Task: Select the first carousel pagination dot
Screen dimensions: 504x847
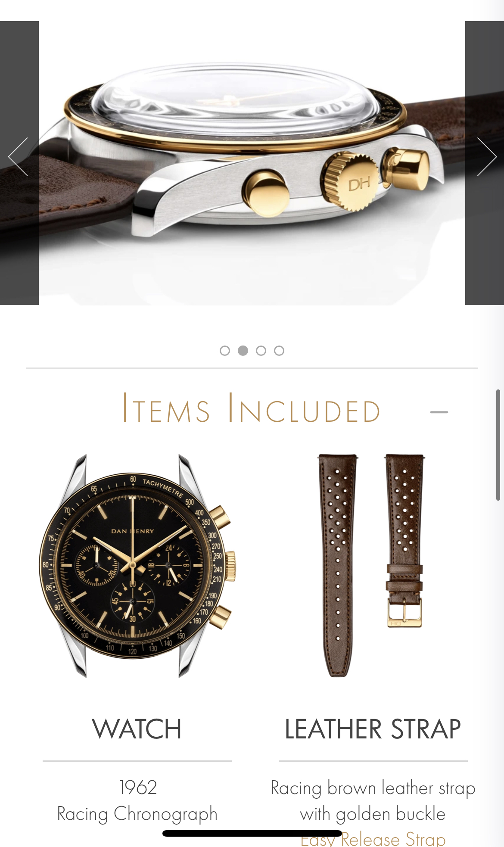Action: pos(225,351)
